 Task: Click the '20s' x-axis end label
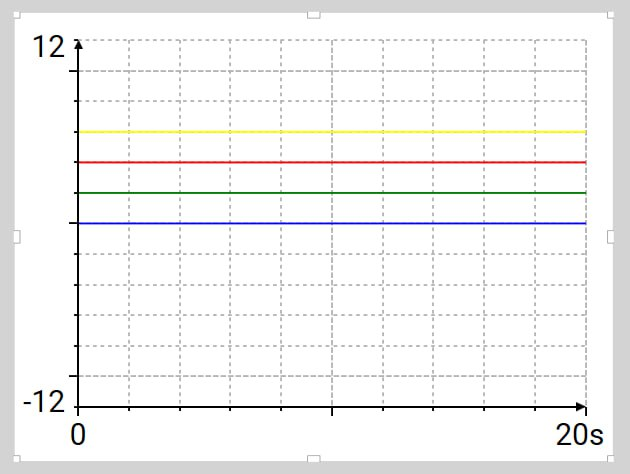[579, 435]
